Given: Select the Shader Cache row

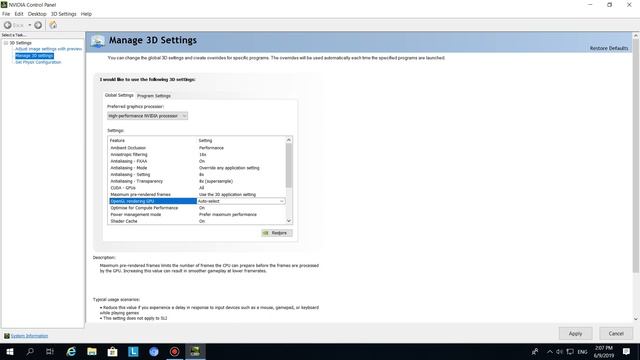Looking at the screenshot, I should point(197,221).
